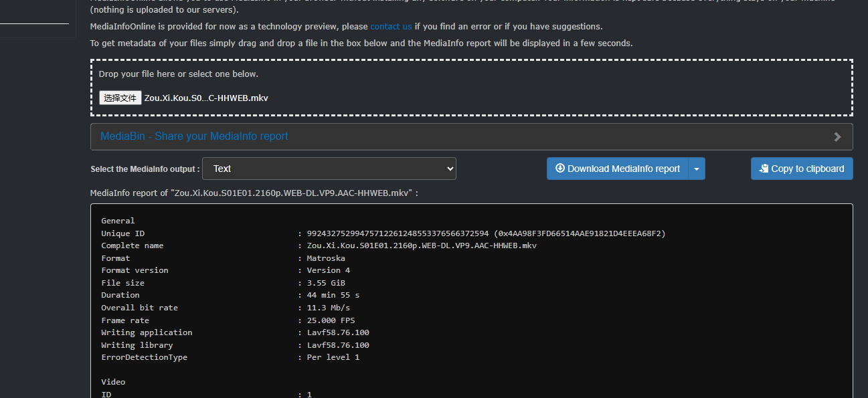Click the "Drop your file here" text
The image size is (868, 398).
(x=178, y=74)
